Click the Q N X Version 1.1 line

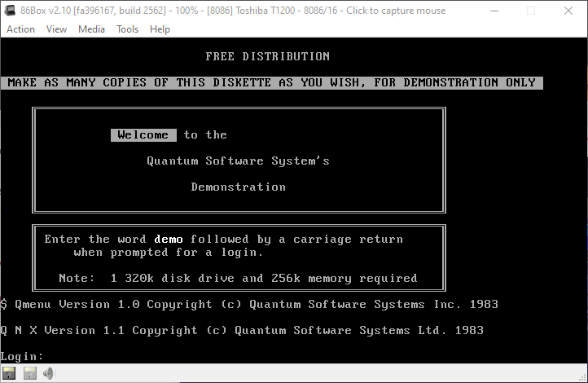242,331
